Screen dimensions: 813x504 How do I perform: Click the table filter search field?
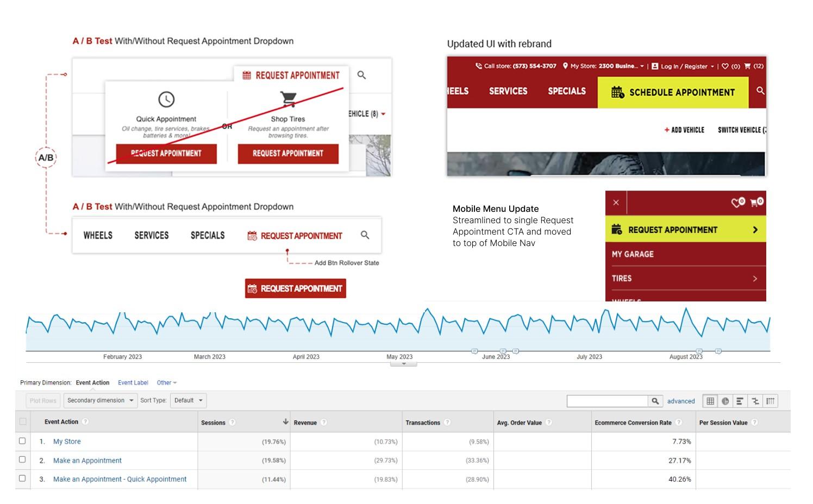607,401
